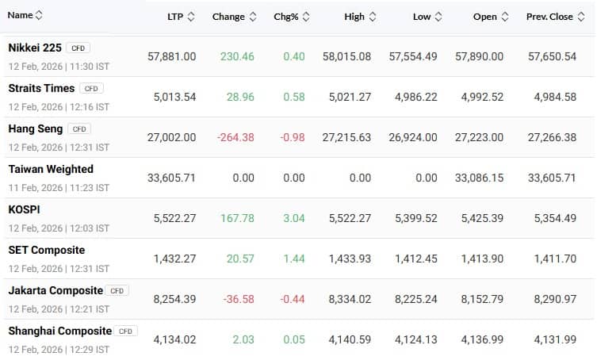
Task: Select Taiwan Weighted open 33,086.15
Action: [480, 178]
